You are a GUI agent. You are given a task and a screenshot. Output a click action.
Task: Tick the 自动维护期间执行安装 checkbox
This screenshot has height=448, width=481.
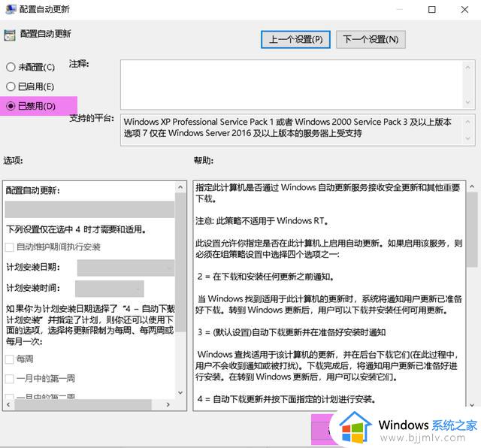tap(10, 247)
